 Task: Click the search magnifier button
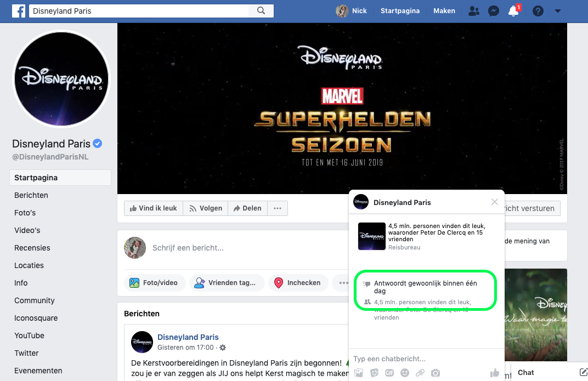click(261, 11)
